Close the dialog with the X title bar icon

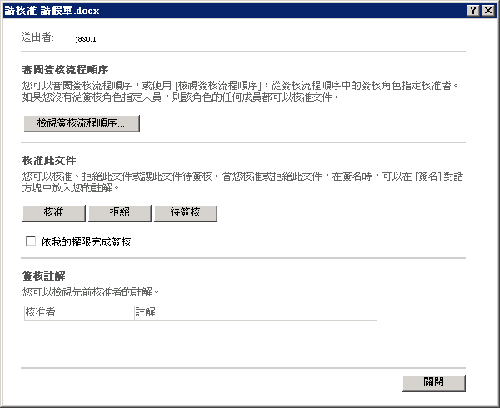tap(488, 11)
